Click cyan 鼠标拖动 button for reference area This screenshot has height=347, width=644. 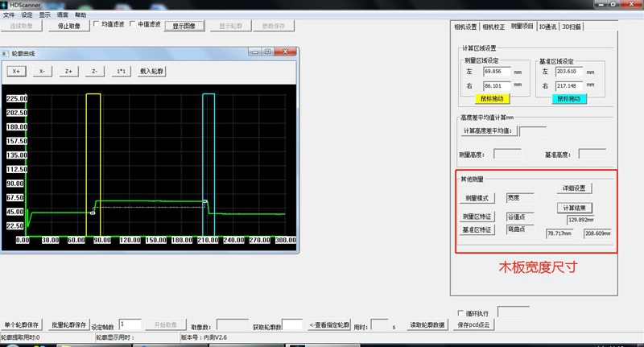click(568, 98)
